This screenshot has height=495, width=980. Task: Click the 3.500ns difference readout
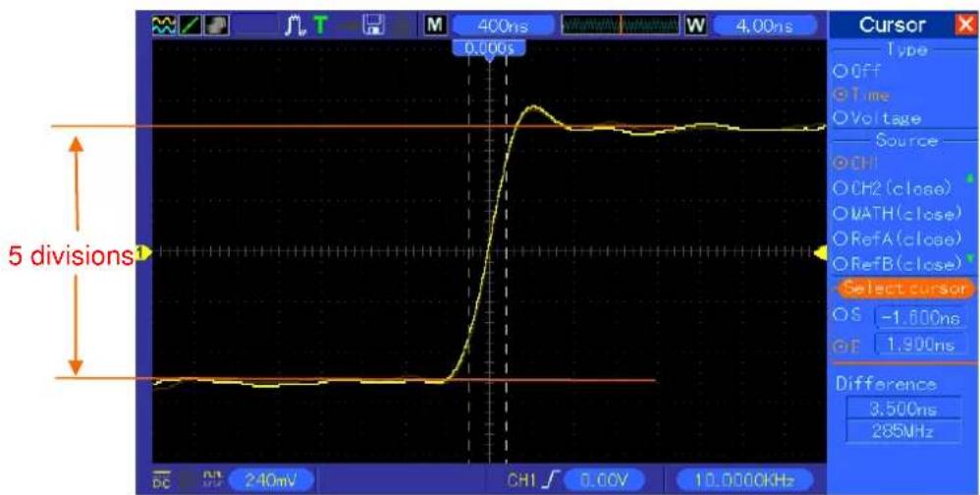904,409
